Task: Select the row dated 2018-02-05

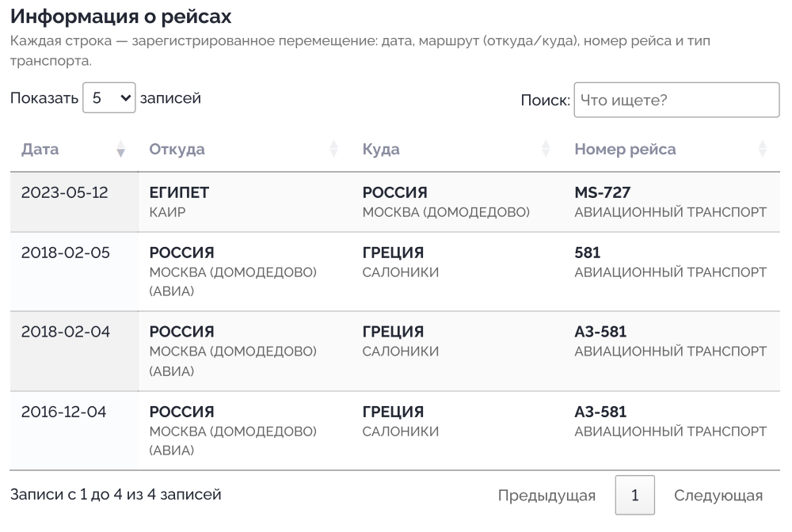Action: click(x=395, y=272)
